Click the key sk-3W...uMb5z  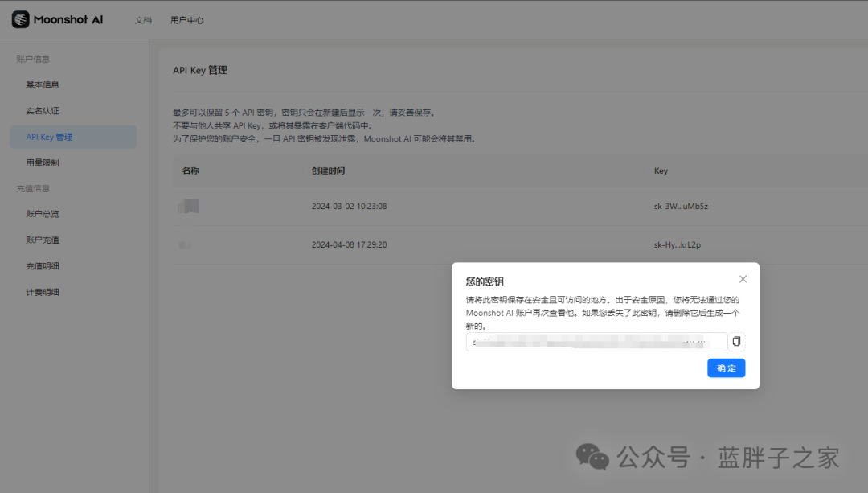tap(681, 206)
